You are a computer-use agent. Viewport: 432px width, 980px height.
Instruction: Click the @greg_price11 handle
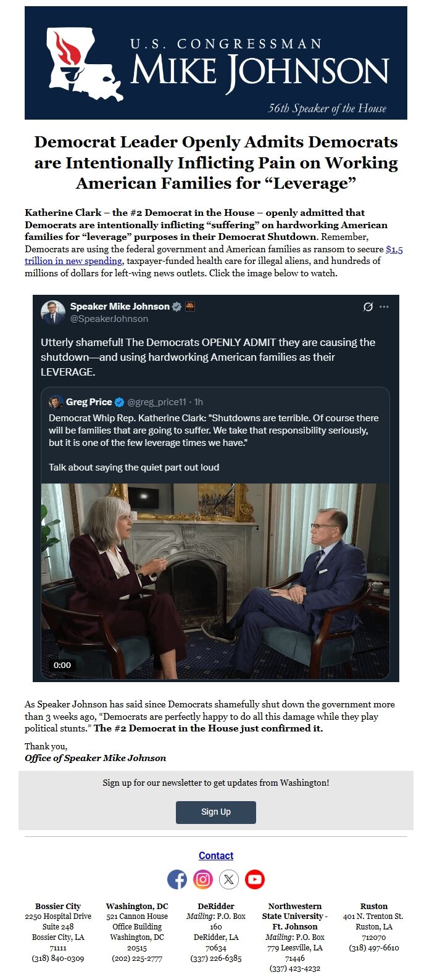[x=157, y=402]
